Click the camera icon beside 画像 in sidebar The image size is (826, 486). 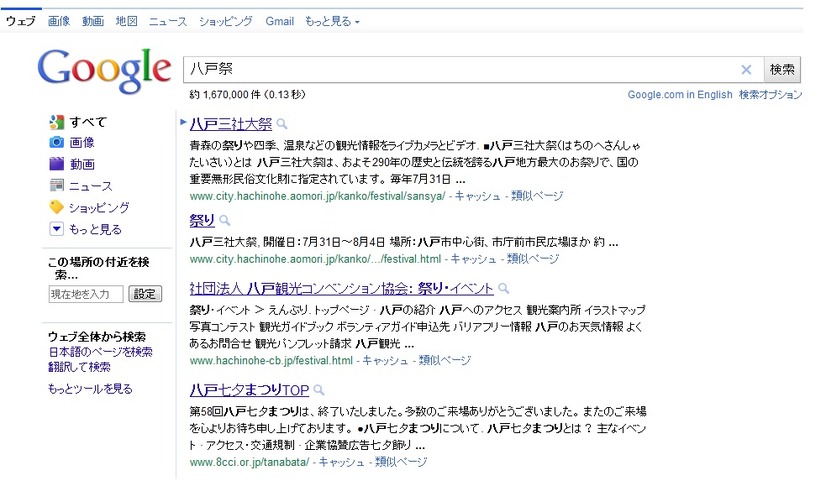click(56, 142)
